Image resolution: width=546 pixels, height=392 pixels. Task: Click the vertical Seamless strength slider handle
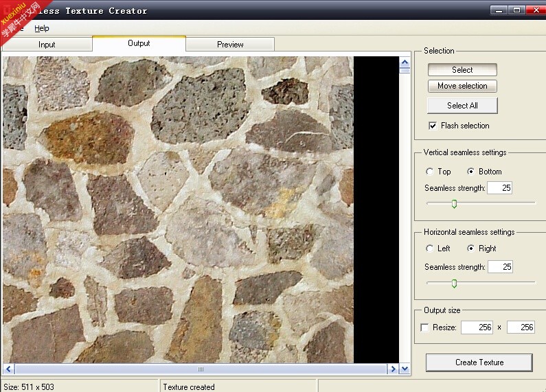click(x=454, y=204)
